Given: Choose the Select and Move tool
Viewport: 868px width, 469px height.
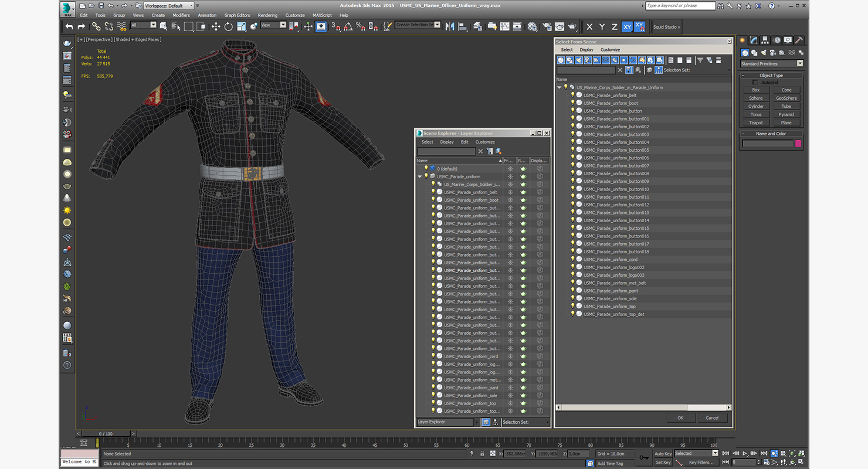Looking at the screenshot, I should [x=216, y=26].
